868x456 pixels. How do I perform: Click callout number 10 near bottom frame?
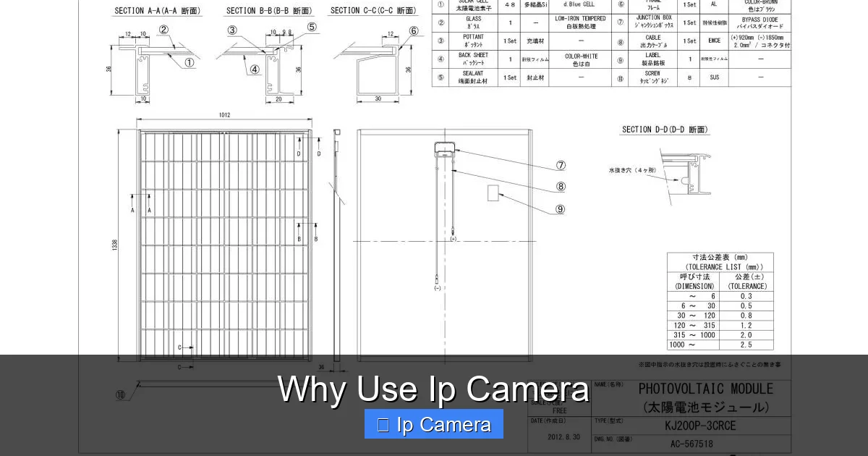(120, 395)
